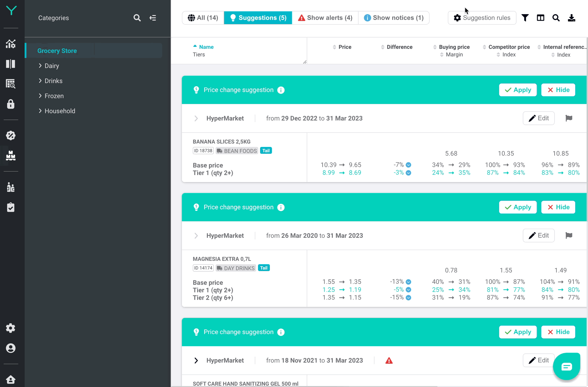The height and width of the screenshot is (387, 588).
Task: Edit the HyperMarket row from 26 Mar 2020
Action: coord(539,235)
